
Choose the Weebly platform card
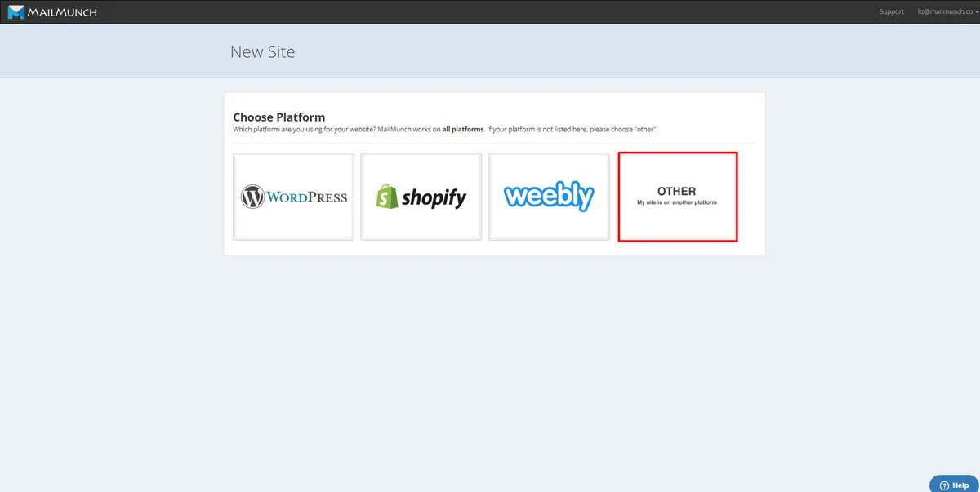pyautogui.click(x=549, y=197)
